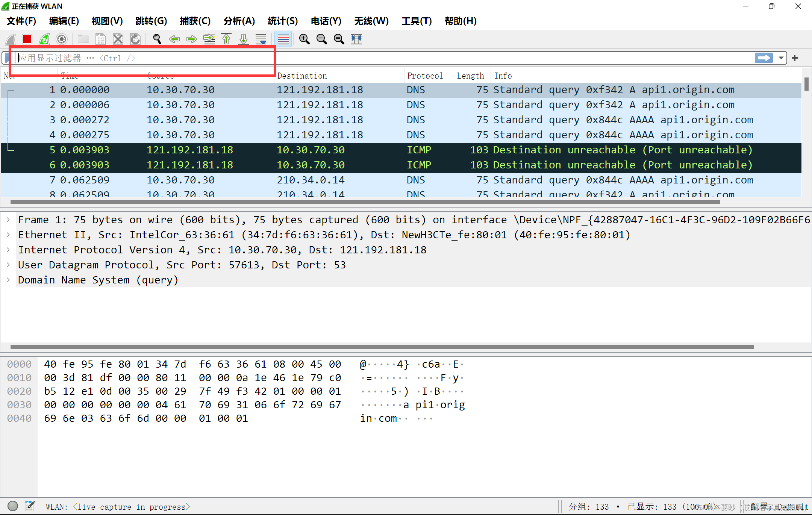Open the 统计(S) menu
The height and width of the screenshot is (515, 812).
(283, 21)
